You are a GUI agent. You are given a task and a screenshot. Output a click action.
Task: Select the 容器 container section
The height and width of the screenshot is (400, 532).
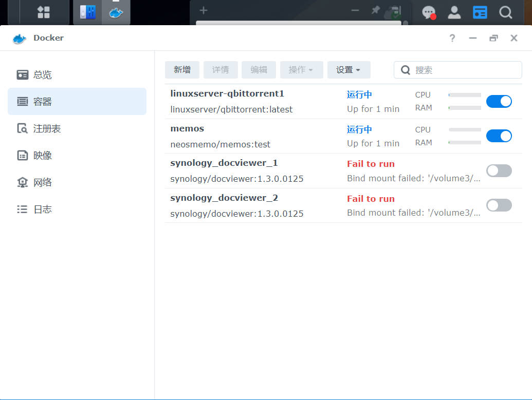click(x=77, y=101)
